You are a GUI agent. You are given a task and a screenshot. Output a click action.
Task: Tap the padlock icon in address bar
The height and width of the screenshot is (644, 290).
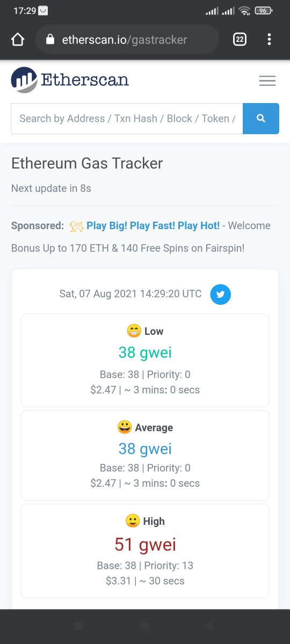(x=50, y=40)
